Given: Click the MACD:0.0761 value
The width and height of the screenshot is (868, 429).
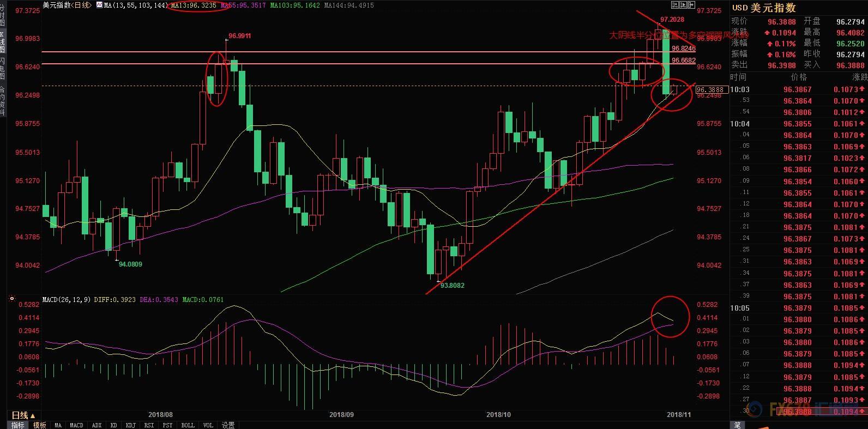Looking at the screenshot, I should point(203,299).
